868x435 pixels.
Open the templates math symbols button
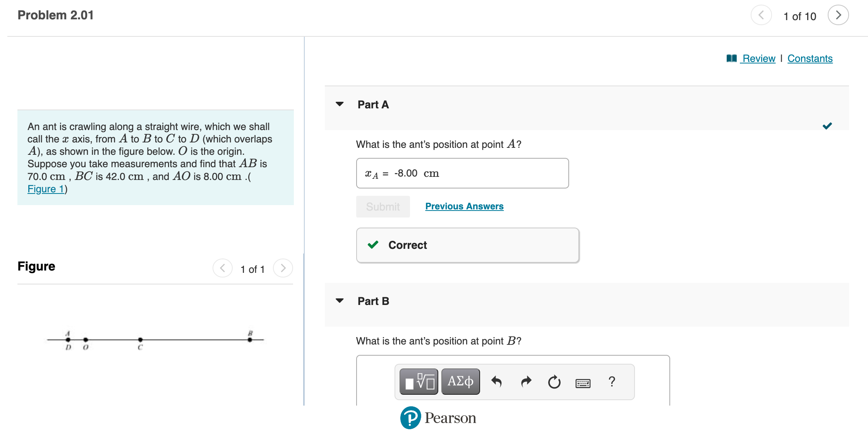(419, 382)
